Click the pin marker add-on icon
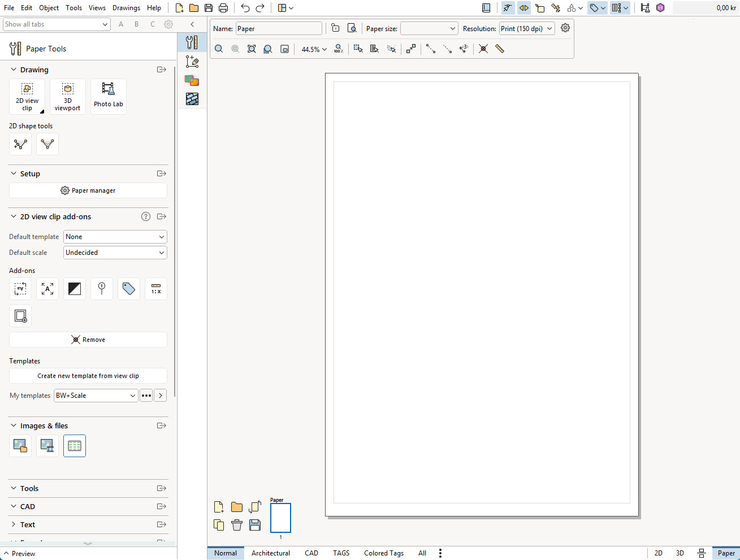 tap(102, 289)
